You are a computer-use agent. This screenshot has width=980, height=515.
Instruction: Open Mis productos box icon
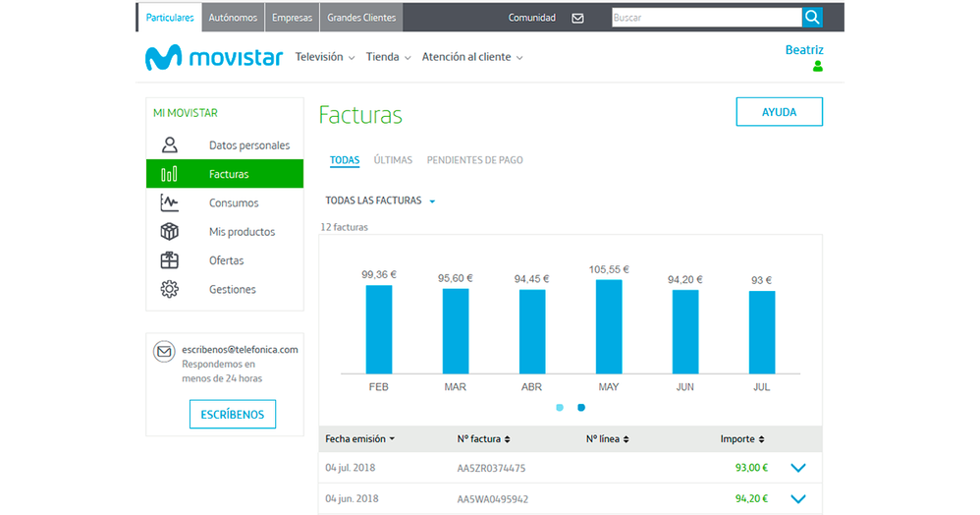coord(170,232)
